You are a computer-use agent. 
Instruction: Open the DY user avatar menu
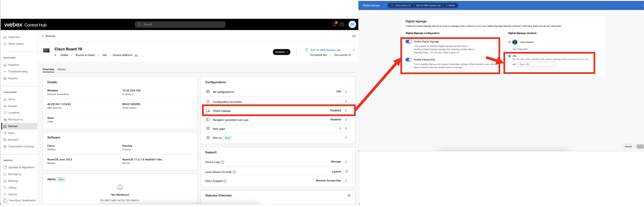tap(352, 24)
